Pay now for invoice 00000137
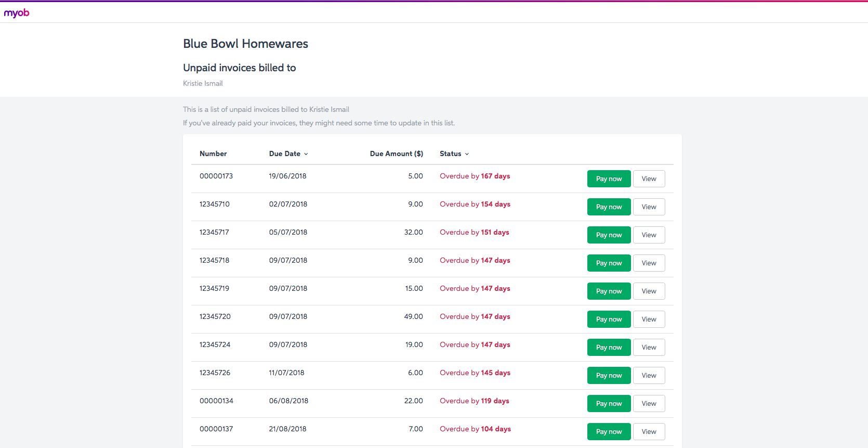This screenshot has height=448, width=868. click(609, 432)
